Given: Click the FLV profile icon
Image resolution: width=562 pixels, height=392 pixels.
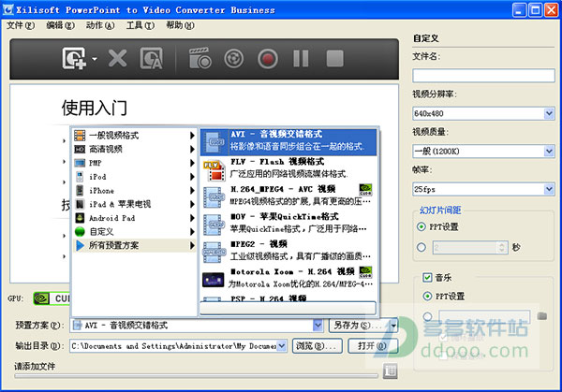Looking at the screenshot, I should (214, 171).
